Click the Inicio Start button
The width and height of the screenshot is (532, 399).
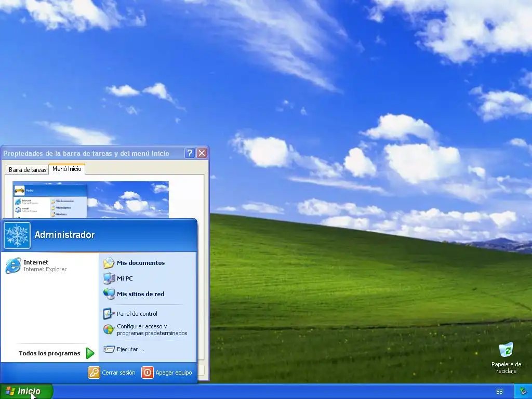[26, 392]
